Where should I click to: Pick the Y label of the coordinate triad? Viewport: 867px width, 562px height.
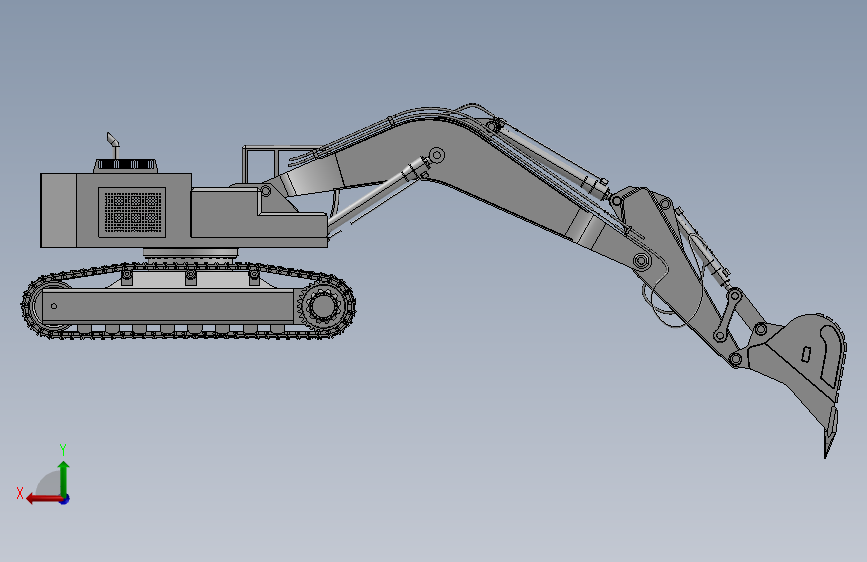[63, 450]
